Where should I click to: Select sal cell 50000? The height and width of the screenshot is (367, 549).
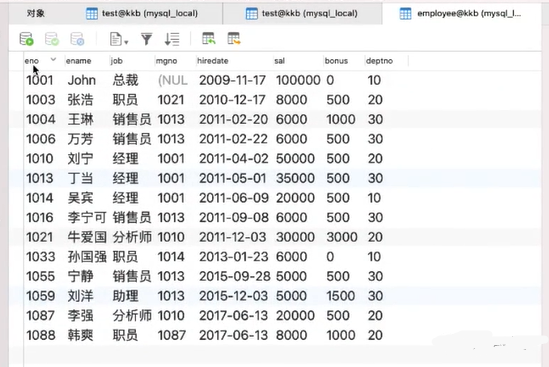click(295, 159)
